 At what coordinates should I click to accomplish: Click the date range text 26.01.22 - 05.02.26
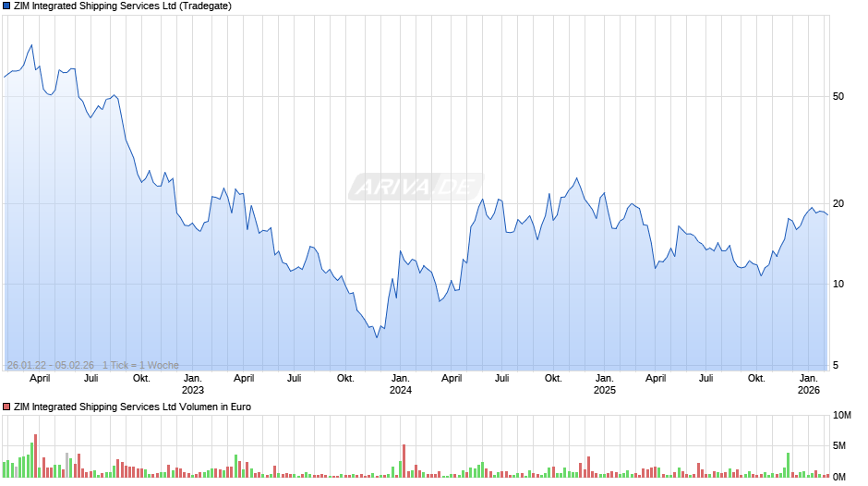click(x=51, y=365)
